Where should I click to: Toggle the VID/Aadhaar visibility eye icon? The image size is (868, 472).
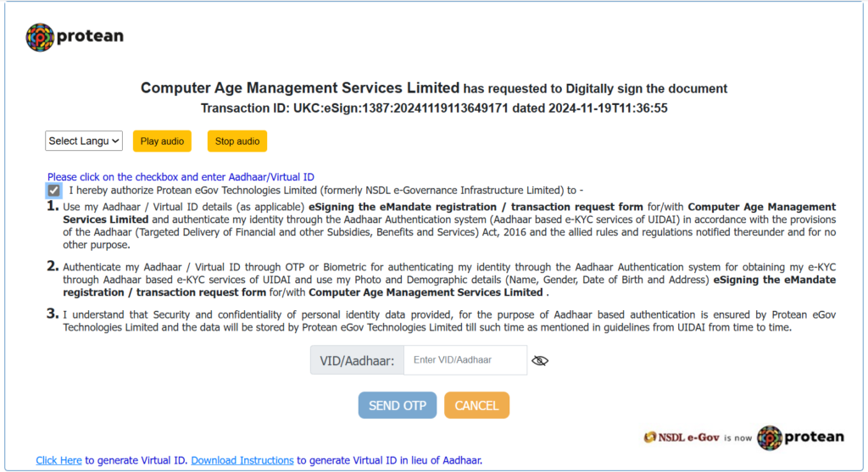(x=540, y=361)
